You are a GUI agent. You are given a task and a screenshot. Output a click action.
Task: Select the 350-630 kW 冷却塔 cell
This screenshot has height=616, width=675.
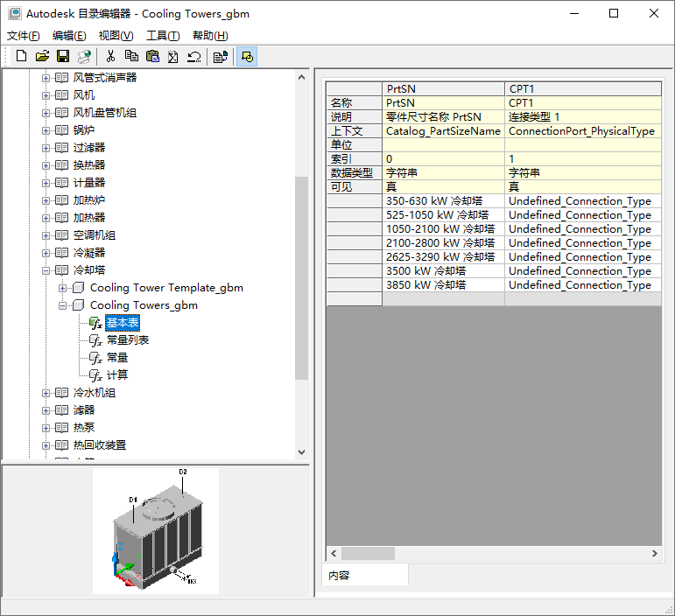pyautogui.click(x=443, y=201)
